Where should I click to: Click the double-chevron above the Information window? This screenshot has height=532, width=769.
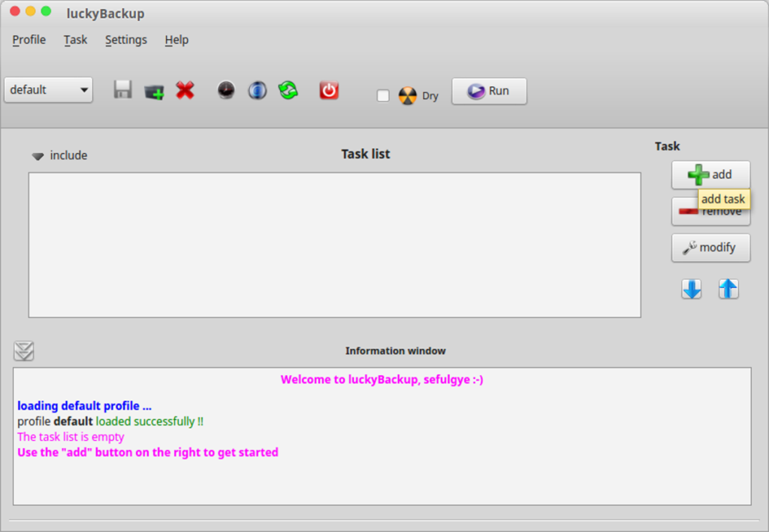pos(23,350)
